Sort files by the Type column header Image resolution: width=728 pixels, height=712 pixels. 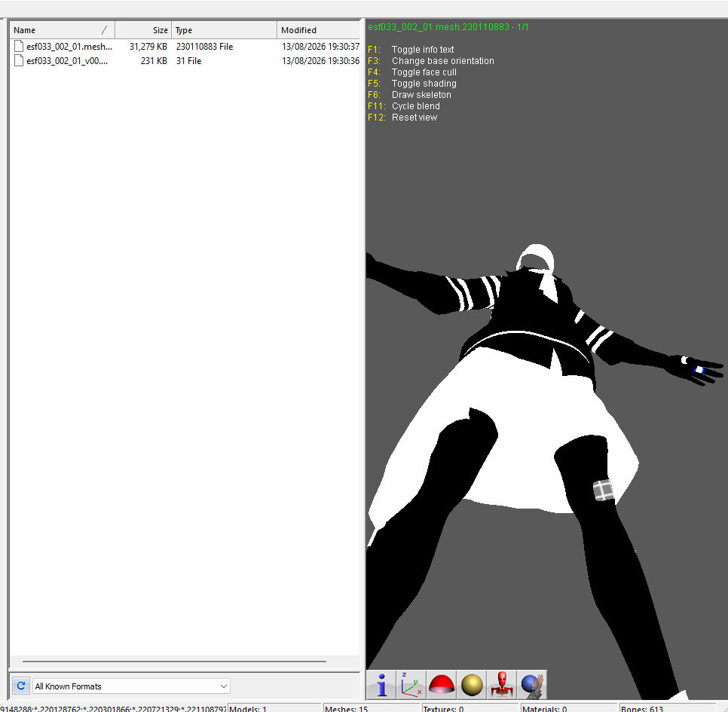(224, 30)
